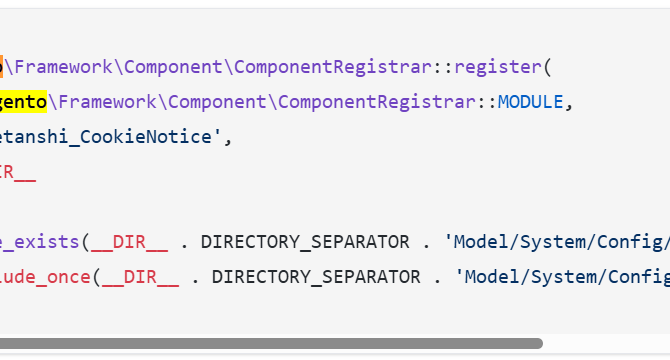670x360 pixels.
Task: Click 'Framework' namespace on the register( line
Action: pyautogui.click(x=63, y=67)
